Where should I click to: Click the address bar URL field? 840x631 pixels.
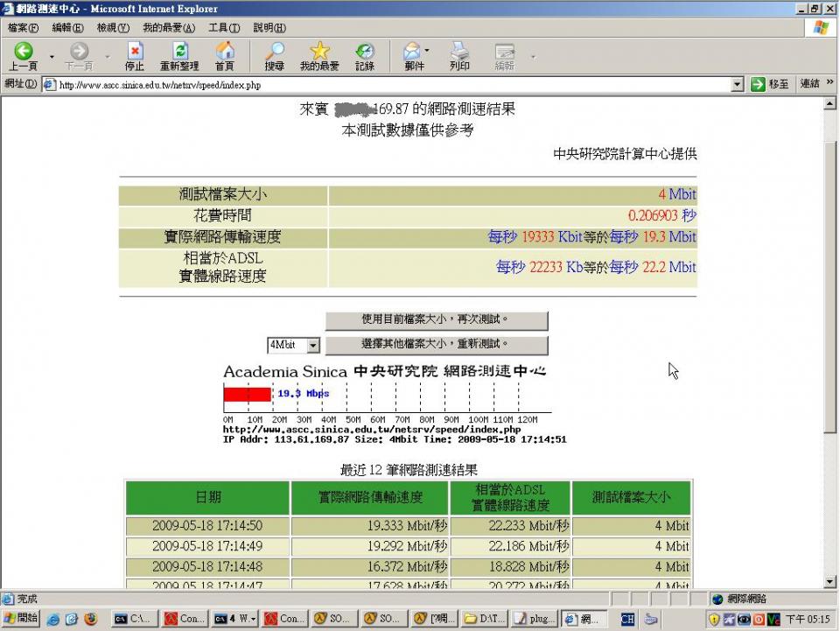(385, 85)
